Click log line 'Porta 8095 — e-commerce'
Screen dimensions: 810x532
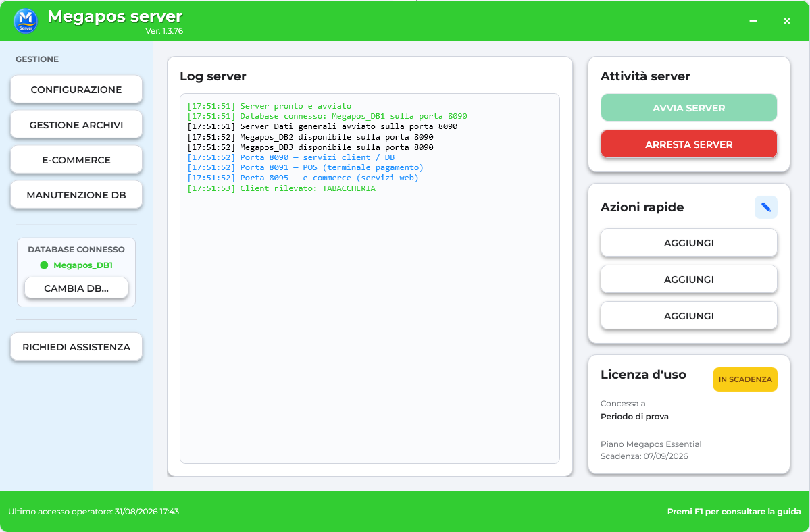click(303, 178)
